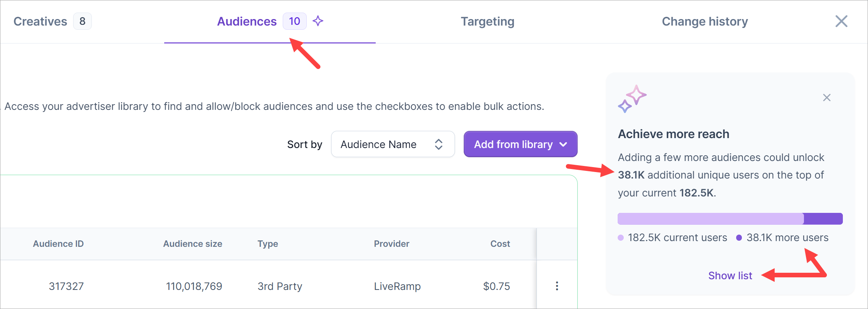Screen dimensions: 868x309
Task: Switch to the Creatives tab
Action: click(40, 21)
